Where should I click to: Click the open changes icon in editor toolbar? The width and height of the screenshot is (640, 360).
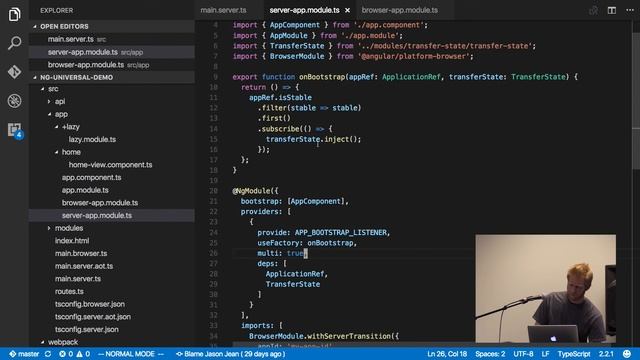click(593, 10)
